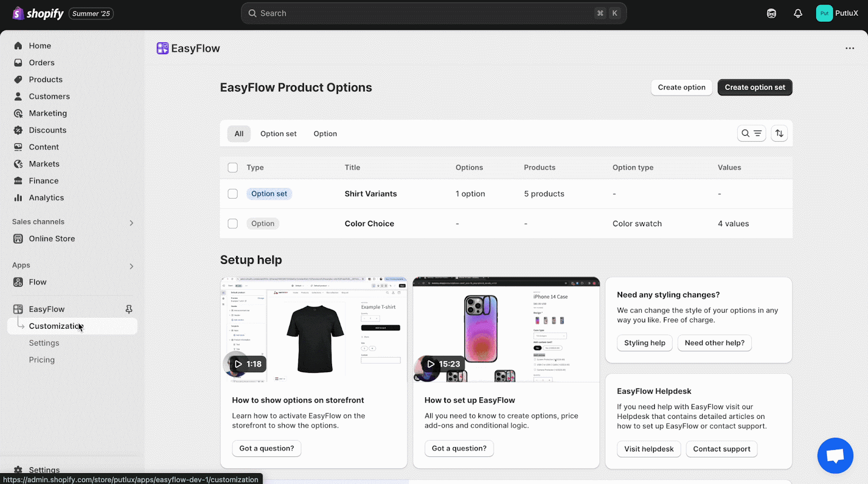
Task: Click the Option type column header
Action: [x=633, y=168]
